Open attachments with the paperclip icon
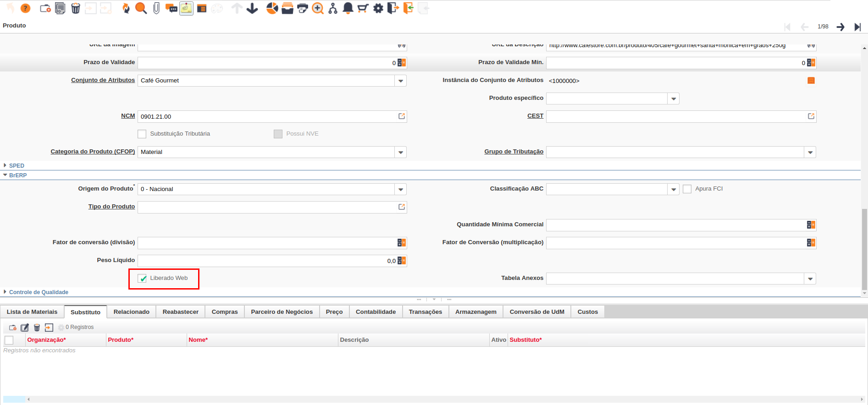 (x=156, y=8)
